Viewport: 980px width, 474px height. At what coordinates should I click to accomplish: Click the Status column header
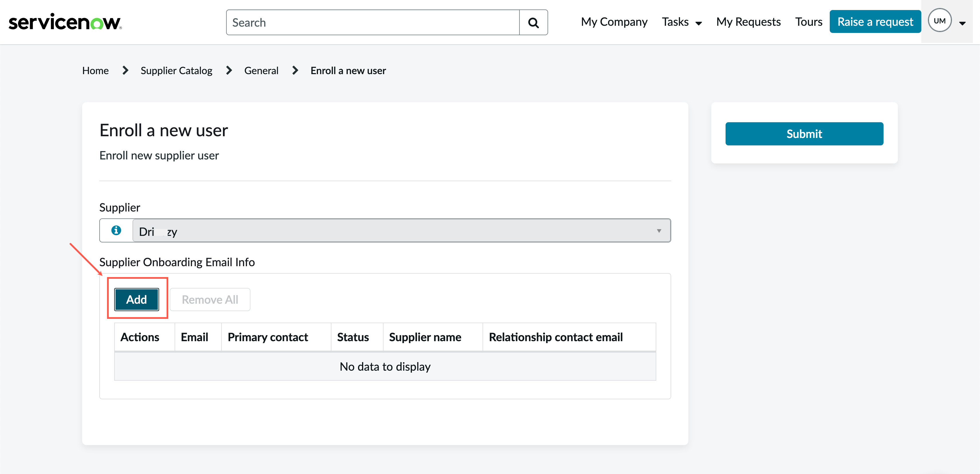(357, 337)
